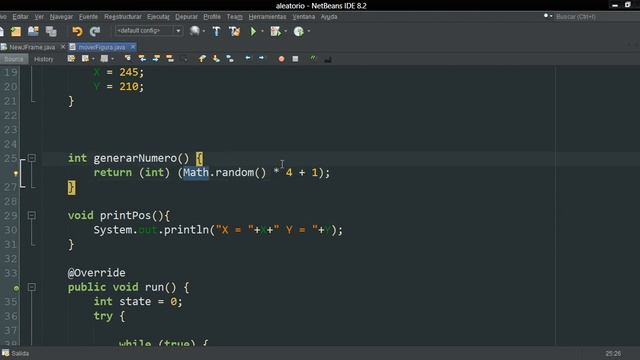Stop macro recording with the square icon

295,59
